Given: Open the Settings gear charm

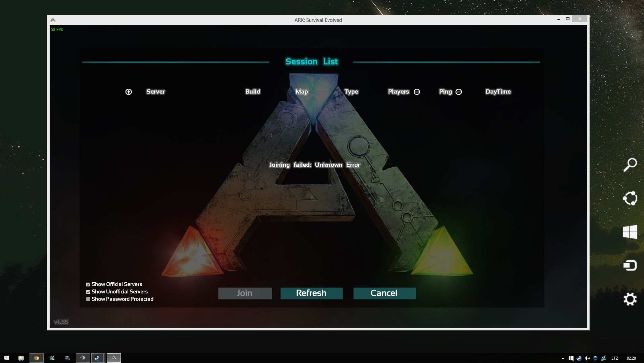Looking at the screenshot, I should point(630,299).
